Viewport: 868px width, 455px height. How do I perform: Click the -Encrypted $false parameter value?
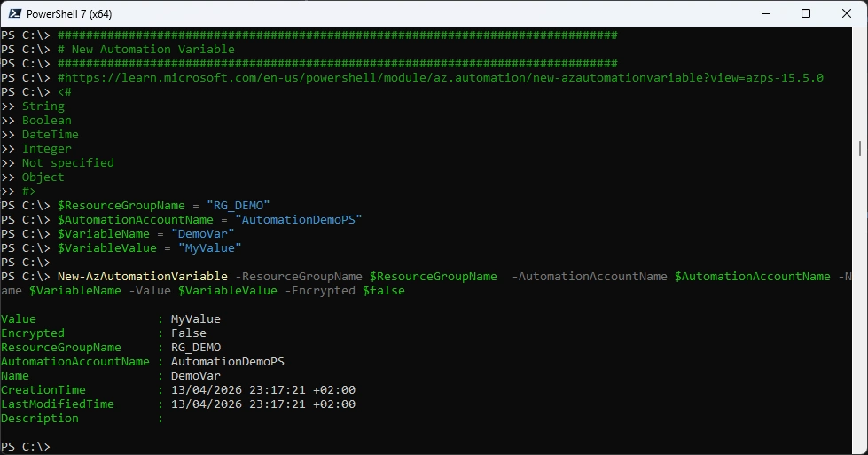point(384,291)
